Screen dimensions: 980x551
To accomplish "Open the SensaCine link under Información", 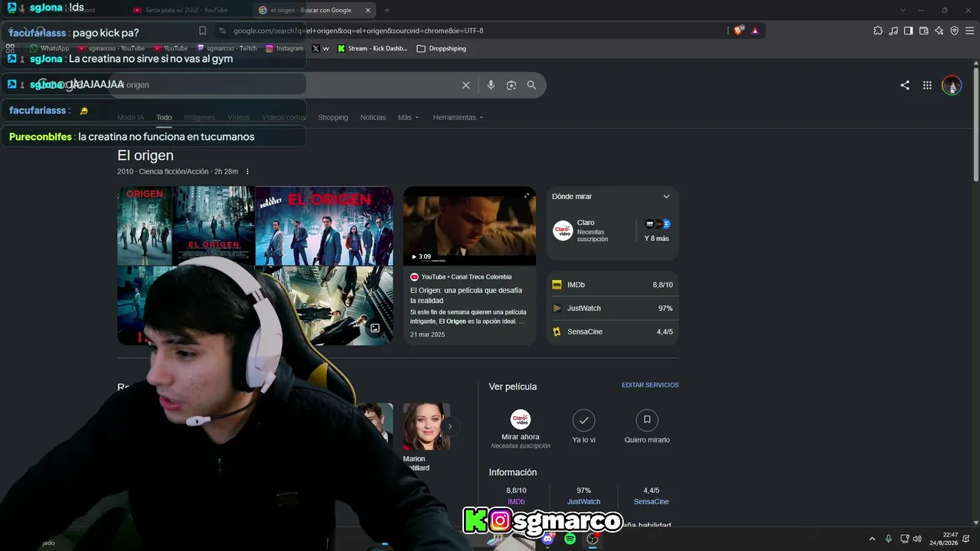I will pos(651,502).
